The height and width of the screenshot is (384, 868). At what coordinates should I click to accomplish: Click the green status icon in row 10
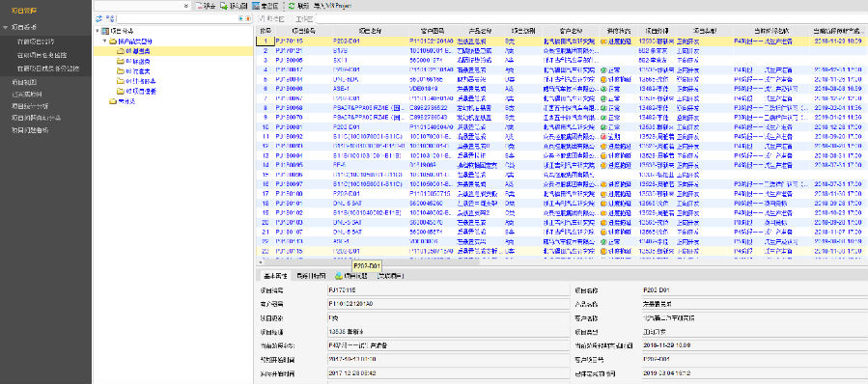603,126
